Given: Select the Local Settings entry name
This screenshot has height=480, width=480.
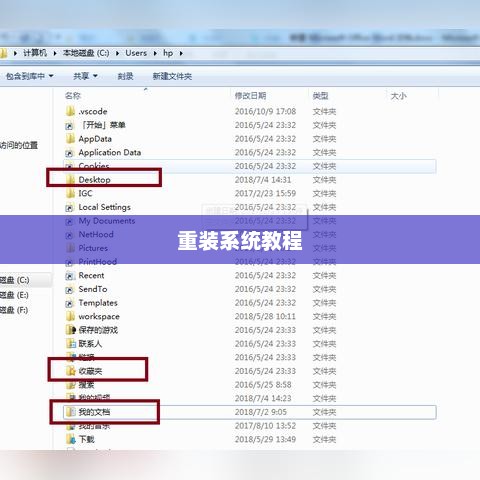Looking at the screenshot, I should click(104, 207).
